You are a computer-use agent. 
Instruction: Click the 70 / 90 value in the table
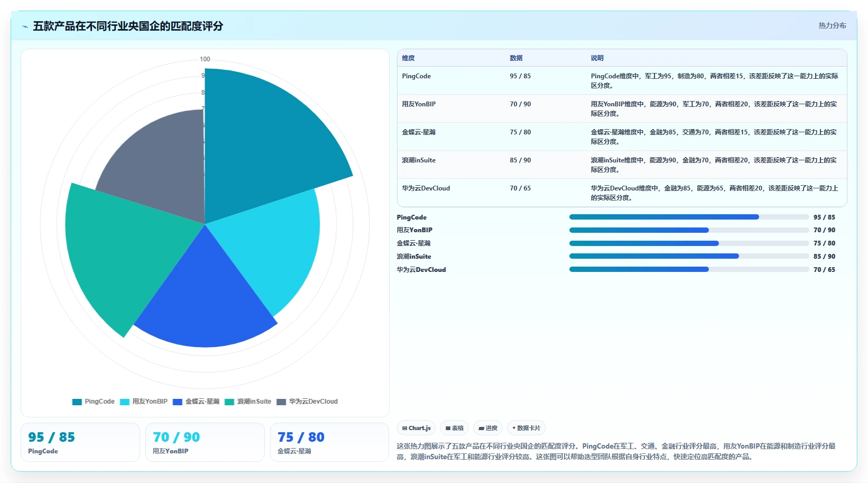point(520,104)
